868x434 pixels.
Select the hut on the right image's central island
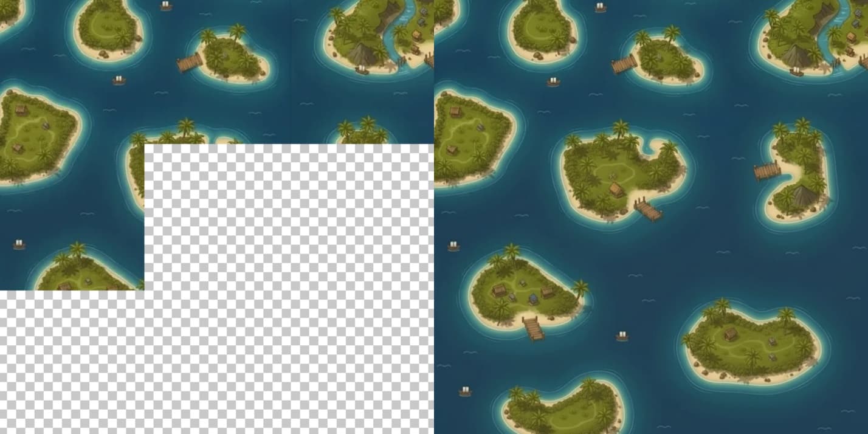[x=616, y=190]
